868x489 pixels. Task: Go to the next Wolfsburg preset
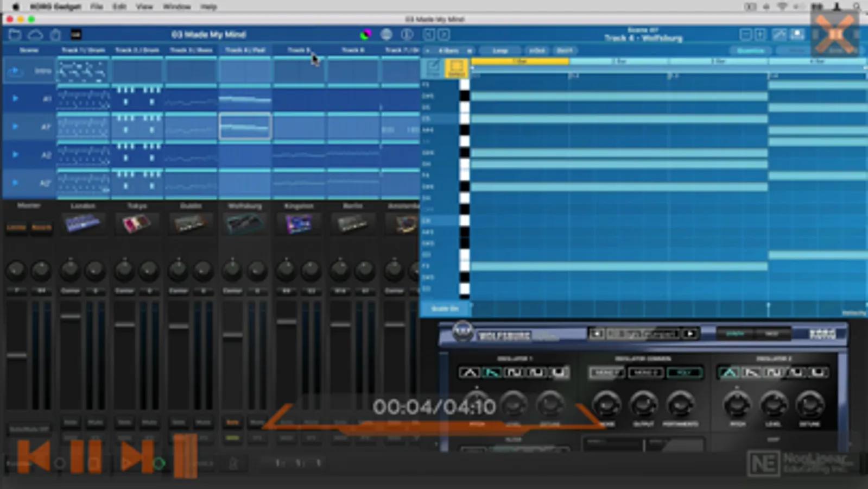[x=690, y=334]
